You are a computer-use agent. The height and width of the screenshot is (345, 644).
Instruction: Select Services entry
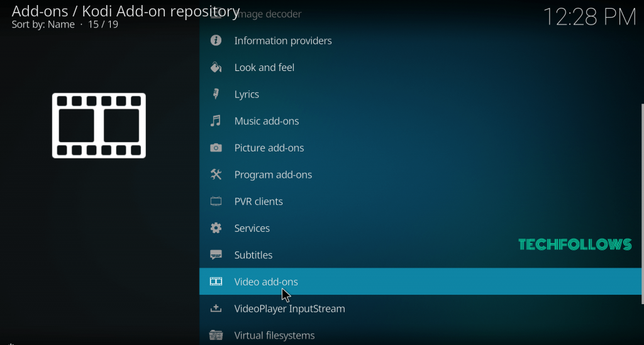[x=420, y=228]
